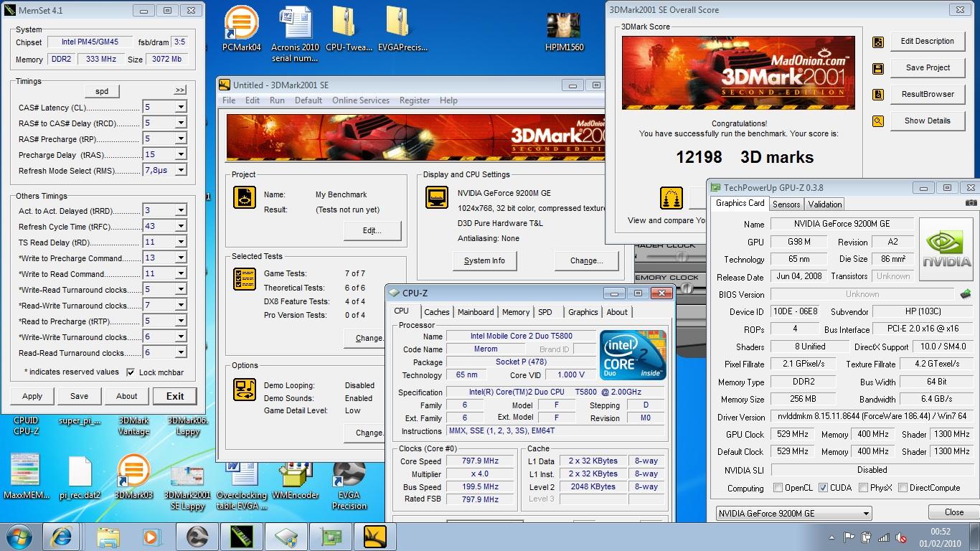Click the System Info button in 3DMark2001
Screen dimensions: 980x551
tap(484, 260)
